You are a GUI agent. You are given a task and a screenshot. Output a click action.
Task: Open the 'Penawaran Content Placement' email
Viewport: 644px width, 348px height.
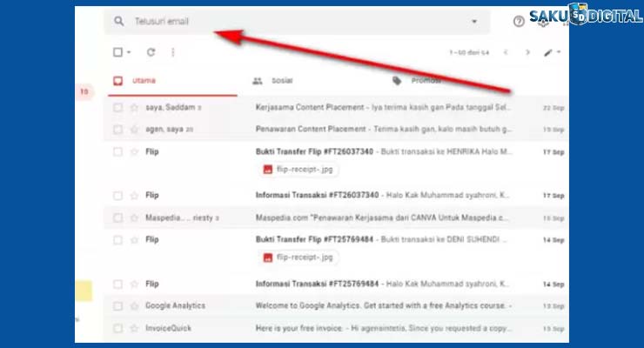(x=311, y=130)
